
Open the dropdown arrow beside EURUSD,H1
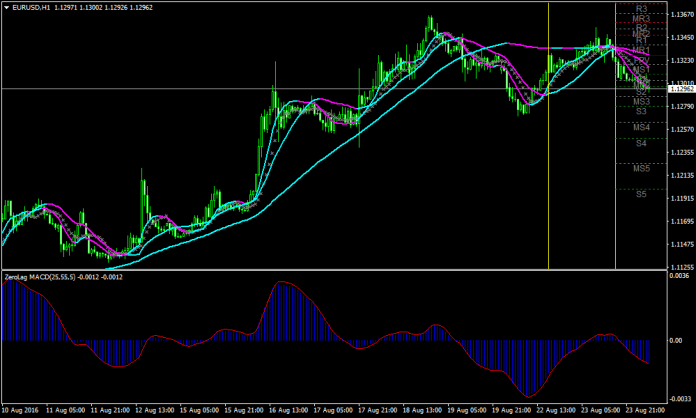pos(6,8)
